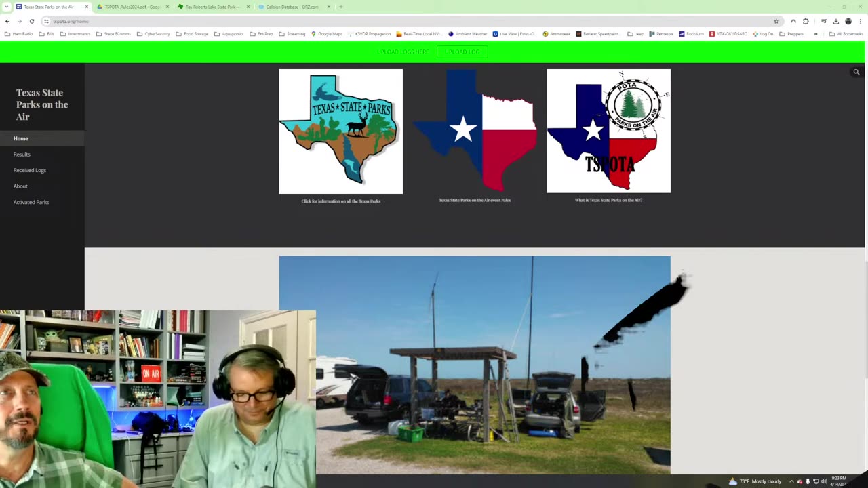Viewport: 868px width, 488px height.
Task: Expand the Food Storage bookmarks folder
Action: click(192, 34)
